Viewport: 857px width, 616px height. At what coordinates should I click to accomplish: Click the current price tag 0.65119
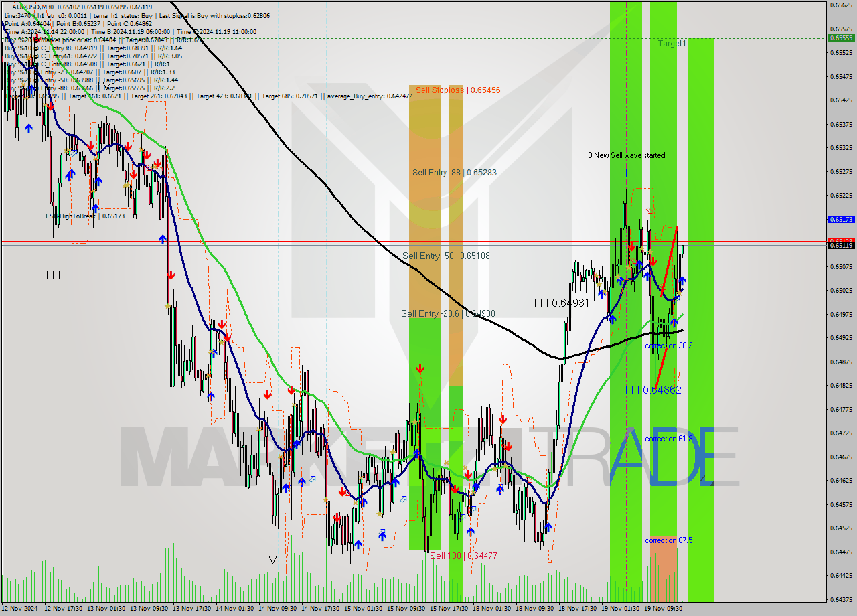point(842,245)
